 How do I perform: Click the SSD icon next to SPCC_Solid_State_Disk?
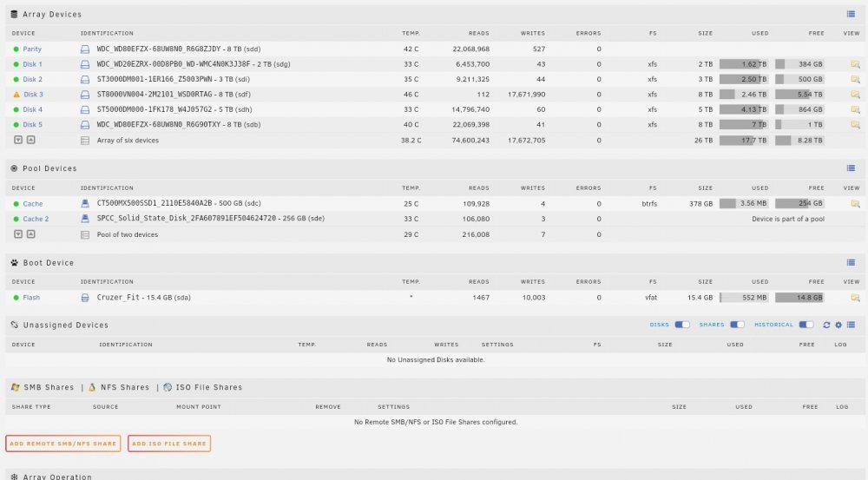coord(85,219)
